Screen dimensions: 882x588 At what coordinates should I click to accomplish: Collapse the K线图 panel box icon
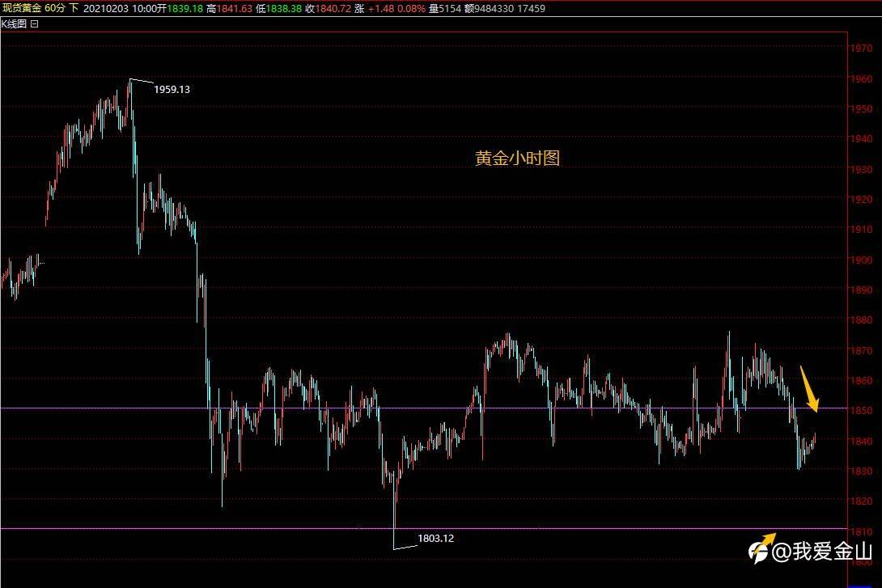click(x=34, y=24)
